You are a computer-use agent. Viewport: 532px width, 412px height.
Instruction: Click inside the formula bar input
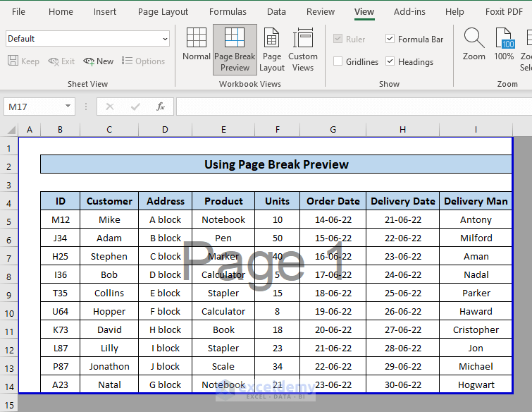tap(354, 107)
